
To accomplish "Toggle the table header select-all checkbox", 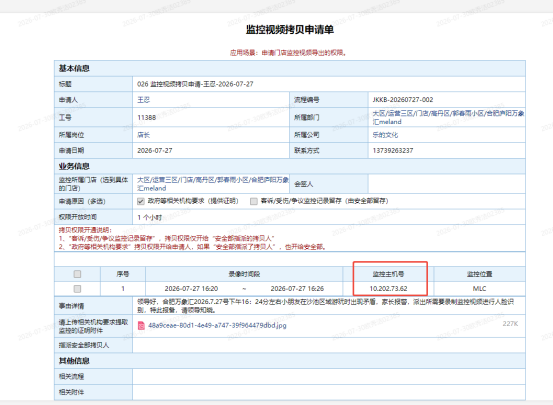I will click(x=77, y=274).
